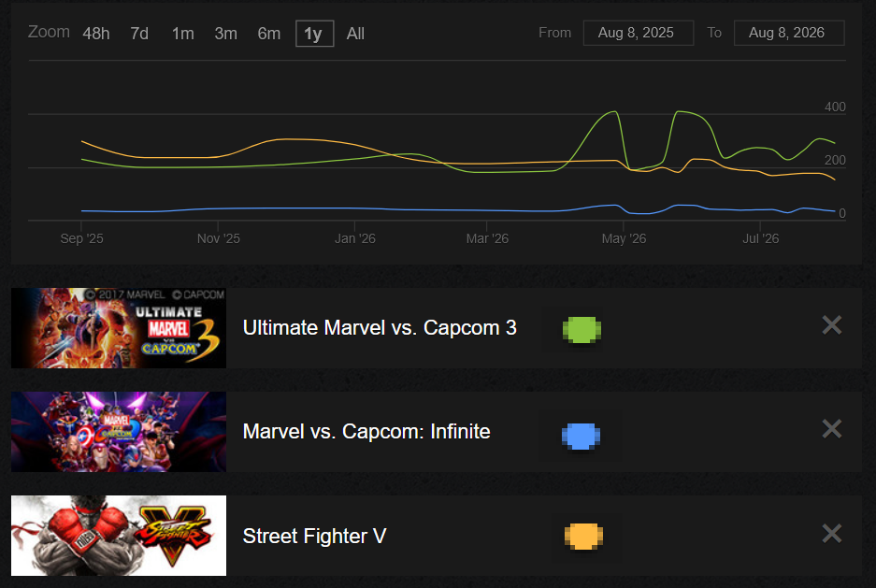The width and height of the screenshot is (876, 588).
Task: Set chart zoom to 6m
Action: (268, 34)
